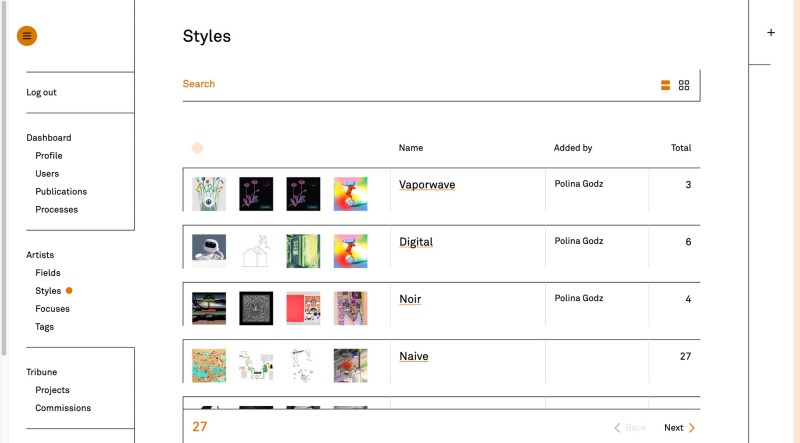This screenshot has width=800, height=443.
Task: Click the Next arrow chevron
Action: [692, 428]
